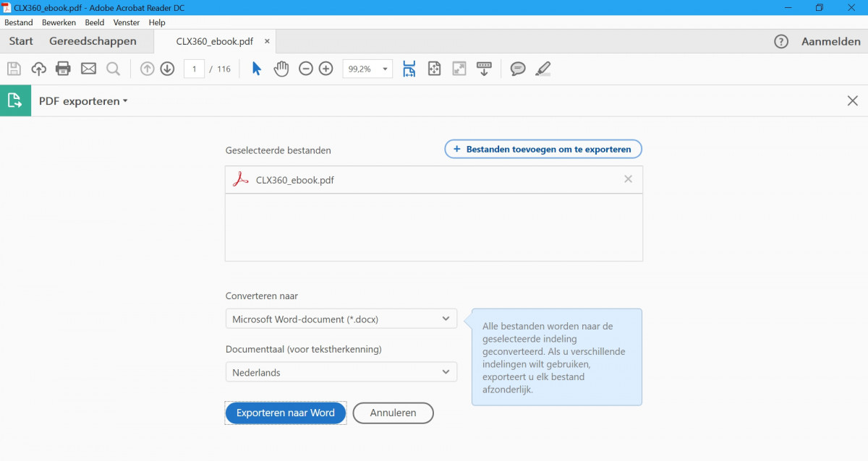
Task: Click the total page count 116
Action: point(224,69)
